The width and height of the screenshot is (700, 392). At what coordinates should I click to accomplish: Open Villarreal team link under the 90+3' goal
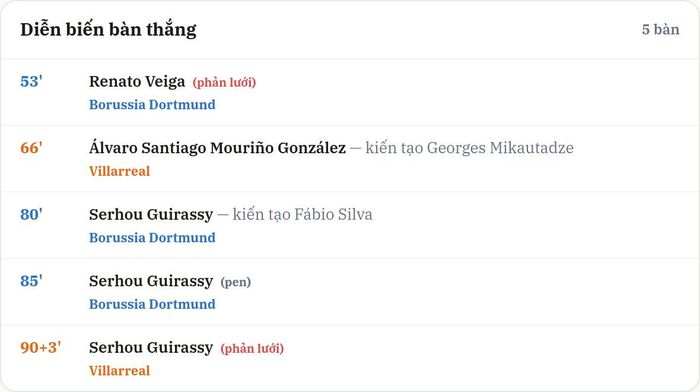tap(120, 371)
